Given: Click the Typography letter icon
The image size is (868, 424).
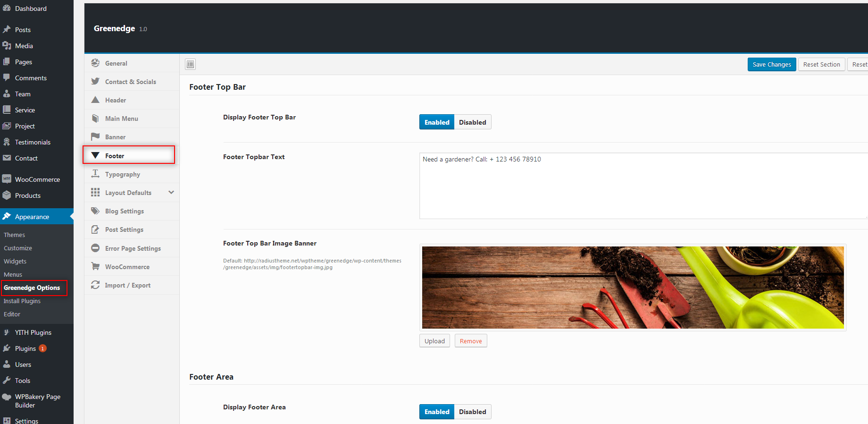Looking at the screenshot, I should [x=95, y=174].
